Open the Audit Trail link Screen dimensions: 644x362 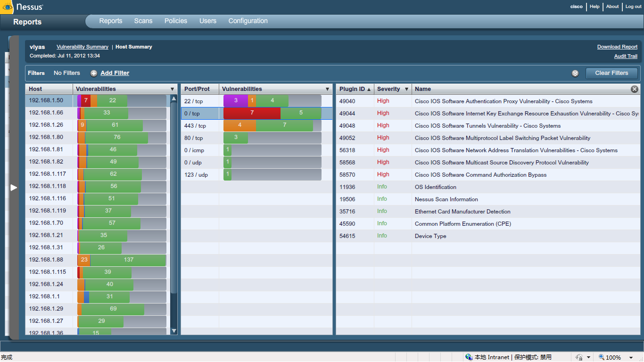pos(626,57)
